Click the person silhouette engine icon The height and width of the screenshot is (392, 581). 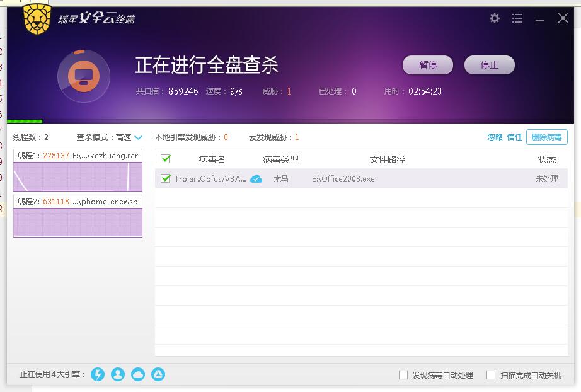118,374
